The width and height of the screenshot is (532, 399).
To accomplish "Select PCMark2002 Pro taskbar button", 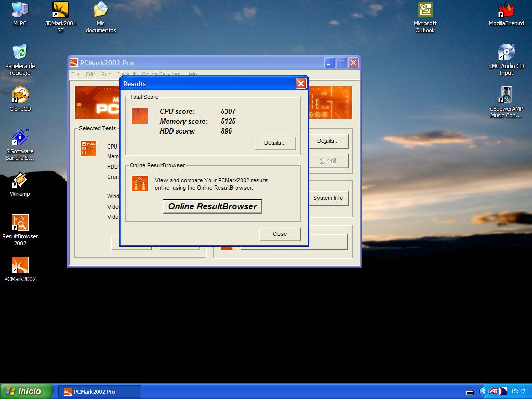I will point(99,392).
